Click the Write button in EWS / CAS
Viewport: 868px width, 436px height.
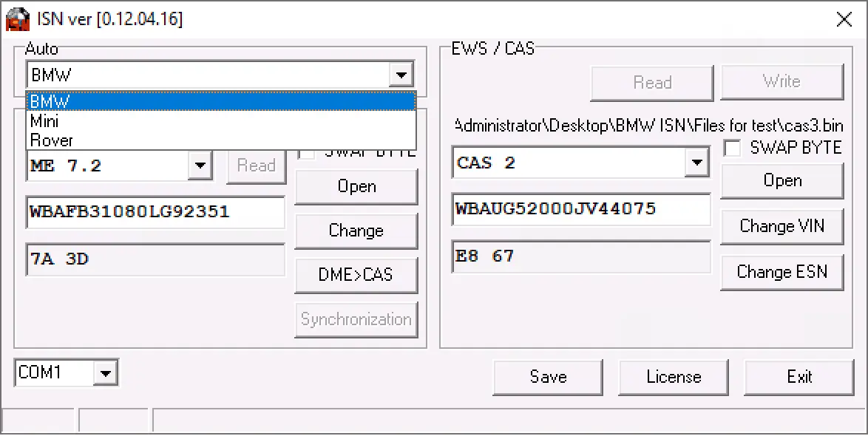click(781, 82)
